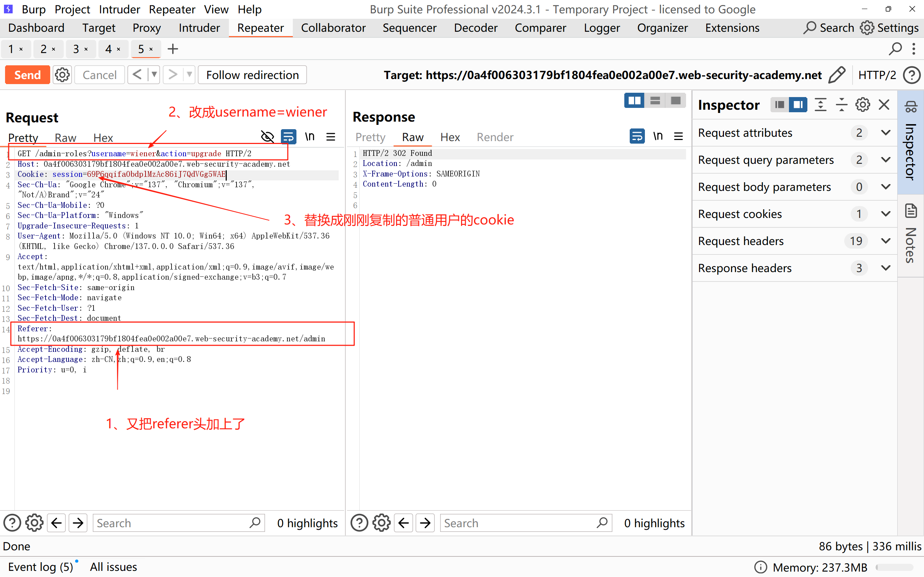
Task: Expand Request cookies section
Action: pyautogui.click(x=886, y=214)
